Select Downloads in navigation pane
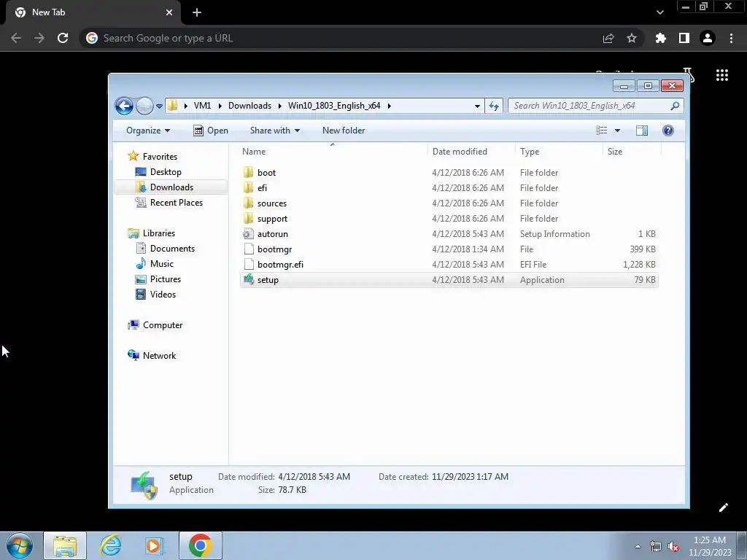747x560 pixels. pos(171,187)
